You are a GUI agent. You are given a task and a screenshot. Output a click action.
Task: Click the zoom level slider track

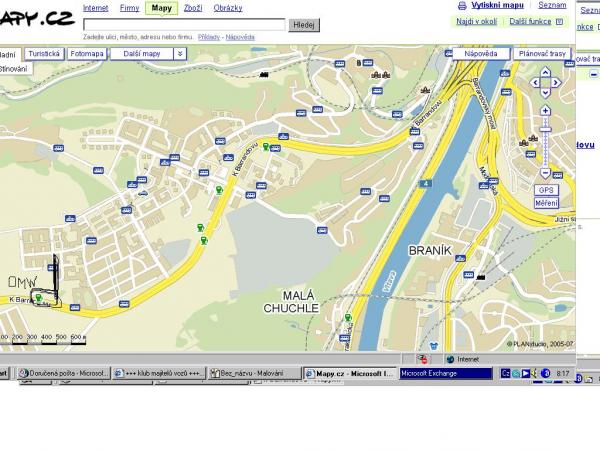coord(545,142)
